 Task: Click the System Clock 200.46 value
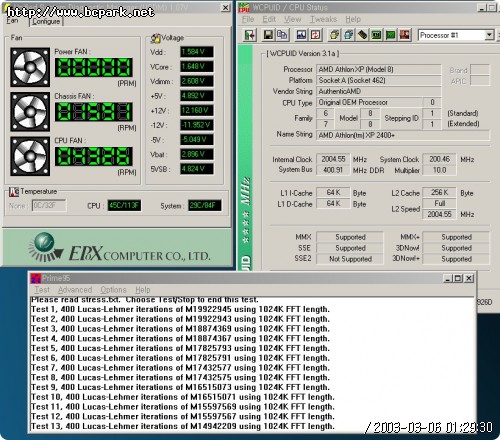click(x=439, y=159)
